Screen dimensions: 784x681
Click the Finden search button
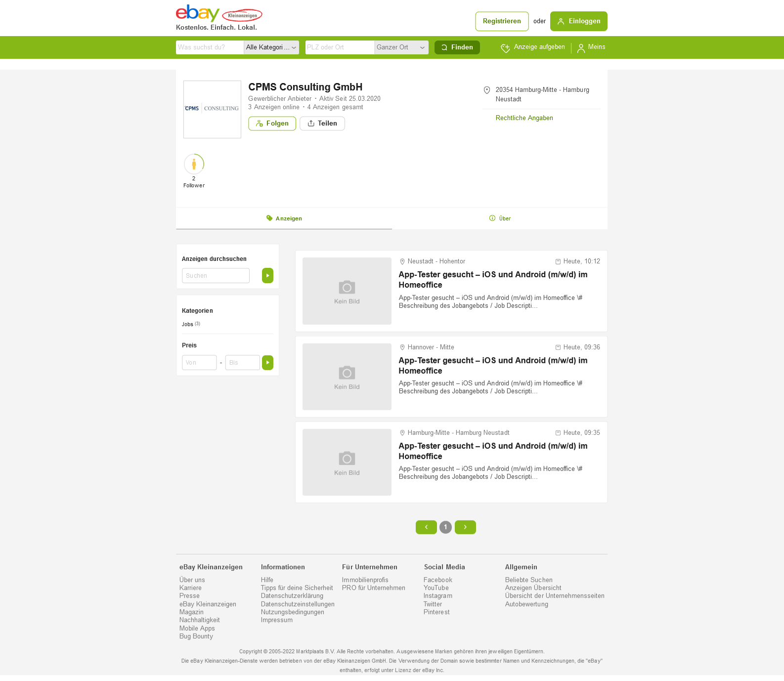457,47
